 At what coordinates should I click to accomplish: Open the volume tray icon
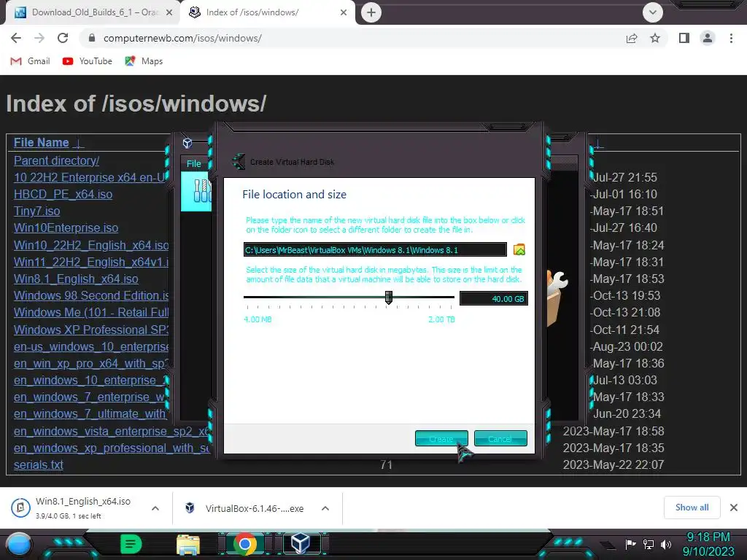[665, 544]
